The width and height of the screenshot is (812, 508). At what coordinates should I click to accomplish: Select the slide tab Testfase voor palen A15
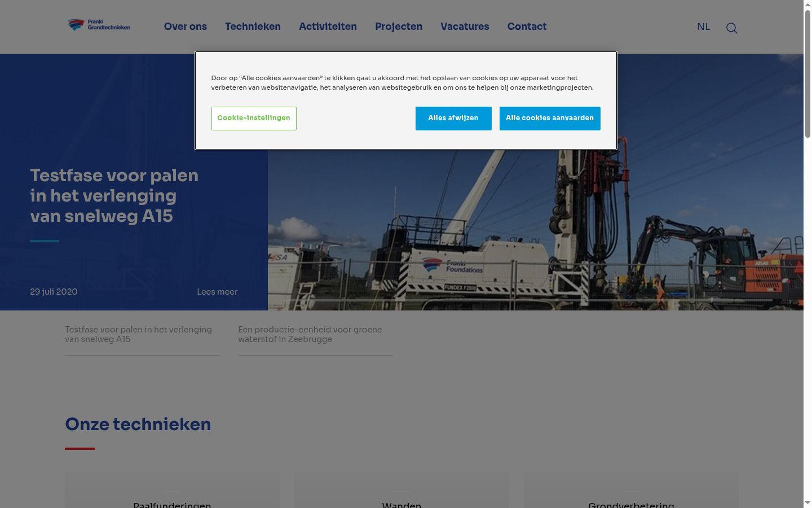coord(142,335)
